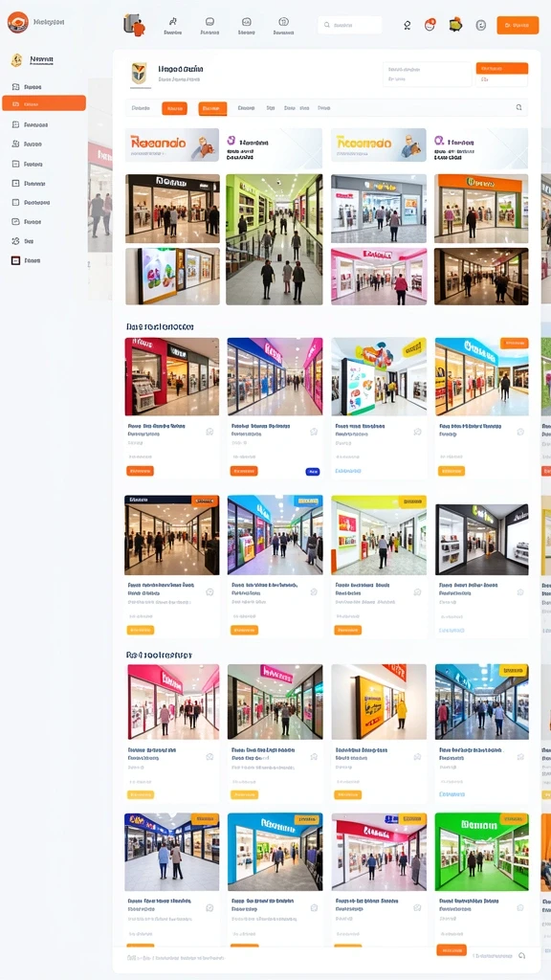Toggle favorite on the pink storefront card
Viewport: 551px width, 980px height.
click(x=209, y=757)
